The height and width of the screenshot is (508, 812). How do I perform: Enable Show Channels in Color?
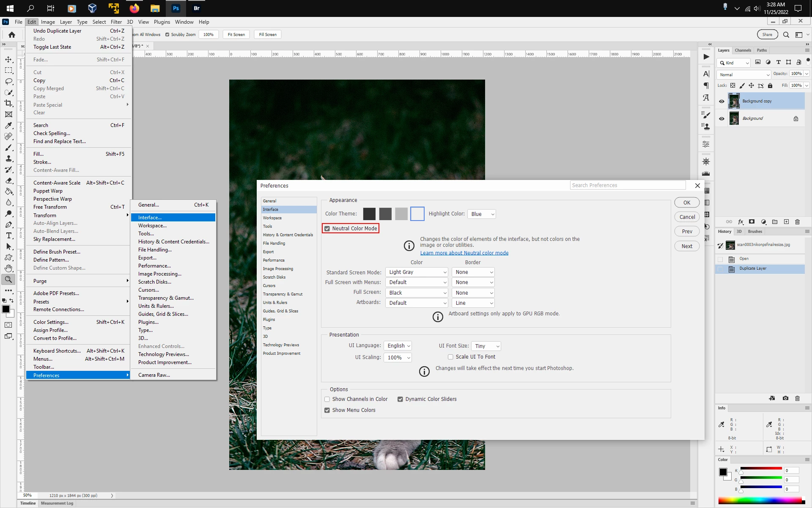coord(327,399)
